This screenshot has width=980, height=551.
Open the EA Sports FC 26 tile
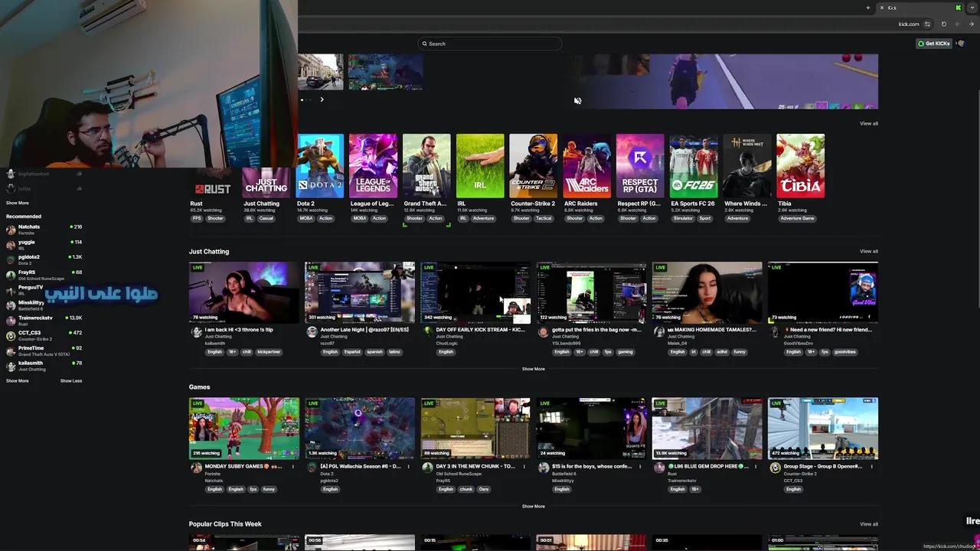tap(694, 166)
